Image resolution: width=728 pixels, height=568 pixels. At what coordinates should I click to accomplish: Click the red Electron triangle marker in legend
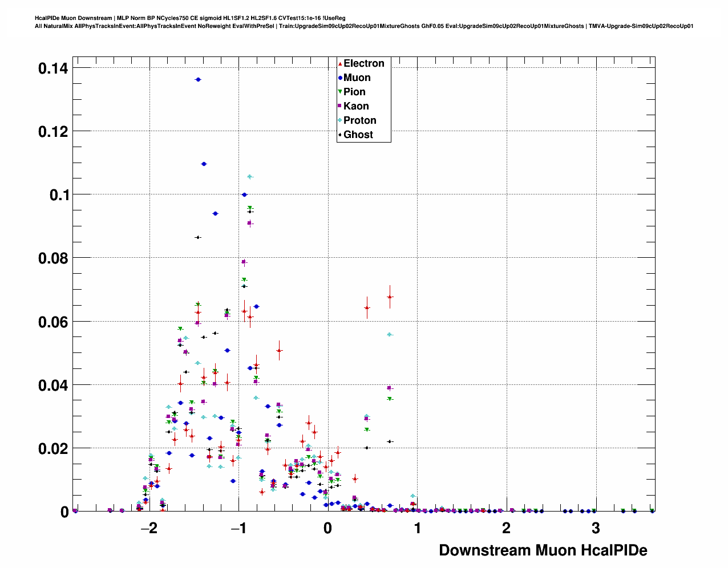click(x=340, y=64)
